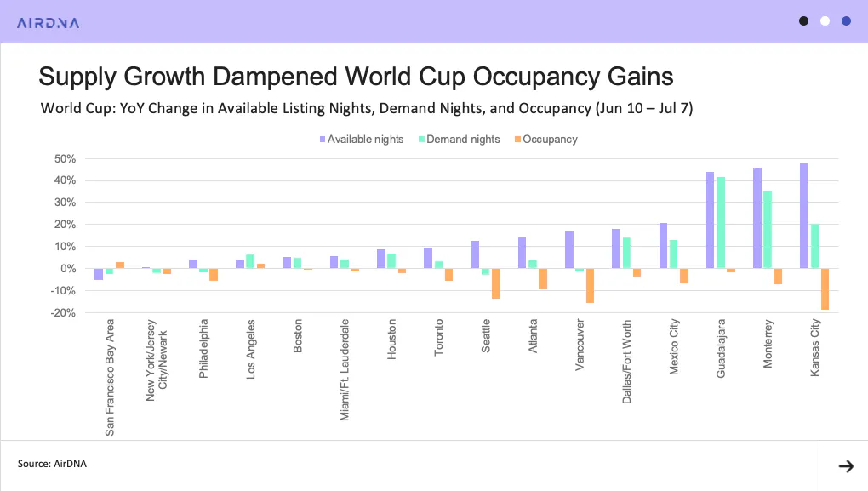Click the Seattle occupancy bar
This screenshot has height=491, width=868.
(496, 283)
